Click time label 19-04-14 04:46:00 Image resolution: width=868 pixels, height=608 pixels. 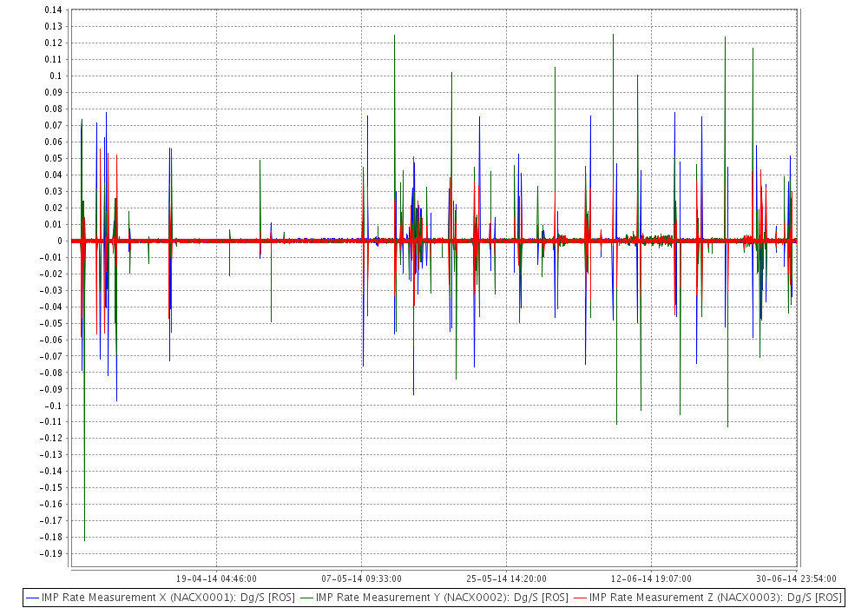216,578
